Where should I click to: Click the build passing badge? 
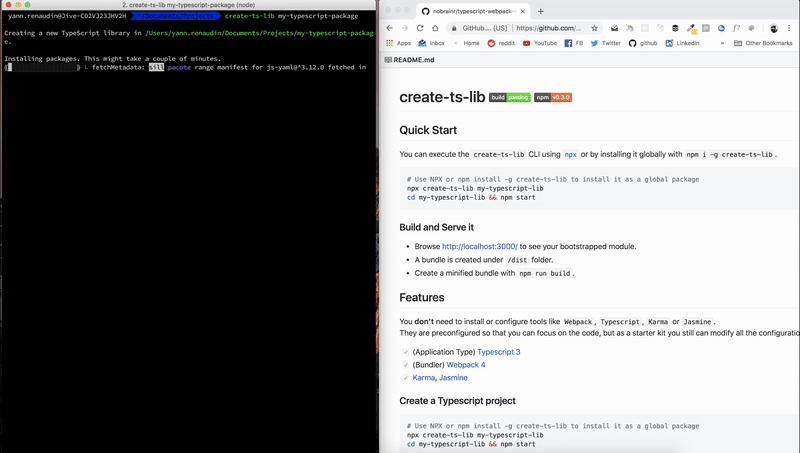tap(510, 97)
